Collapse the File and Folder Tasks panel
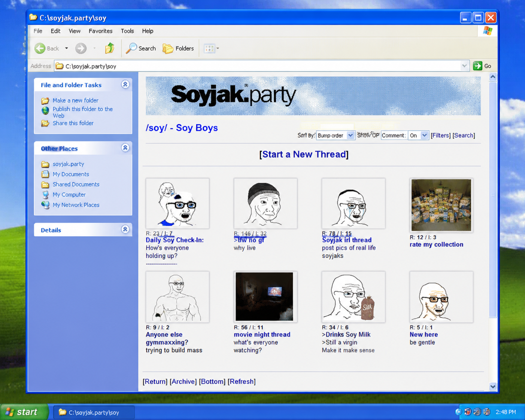 pos(125,85)
